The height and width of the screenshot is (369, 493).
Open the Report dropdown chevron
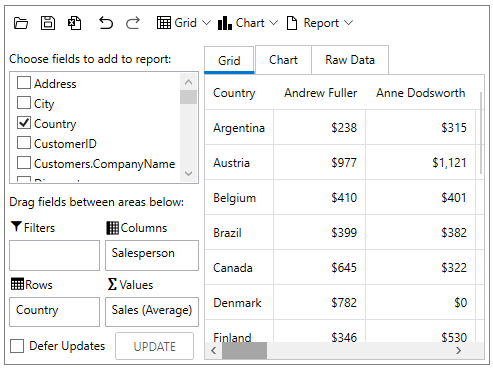click(x=348, y=23)
